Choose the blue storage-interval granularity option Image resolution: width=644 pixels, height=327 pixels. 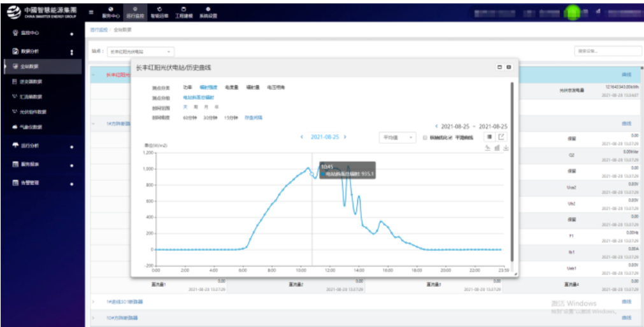(254, 118)
